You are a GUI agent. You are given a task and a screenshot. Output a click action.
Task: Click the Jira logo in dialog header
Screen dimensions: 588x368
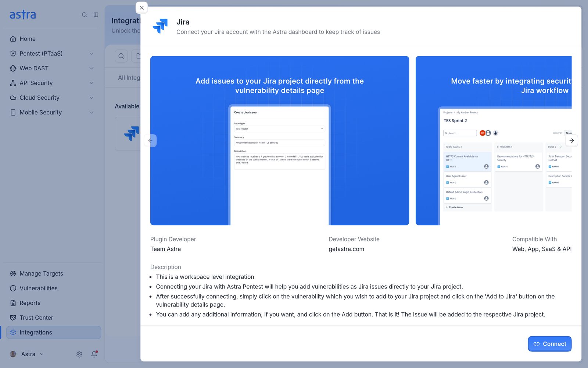point(160,26)
